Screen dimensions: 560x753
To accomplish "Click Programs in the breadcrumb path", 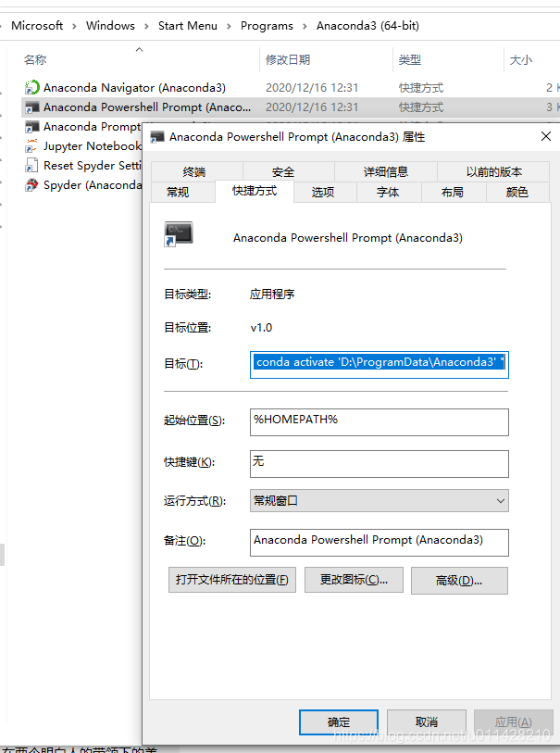I will (267, 25).
